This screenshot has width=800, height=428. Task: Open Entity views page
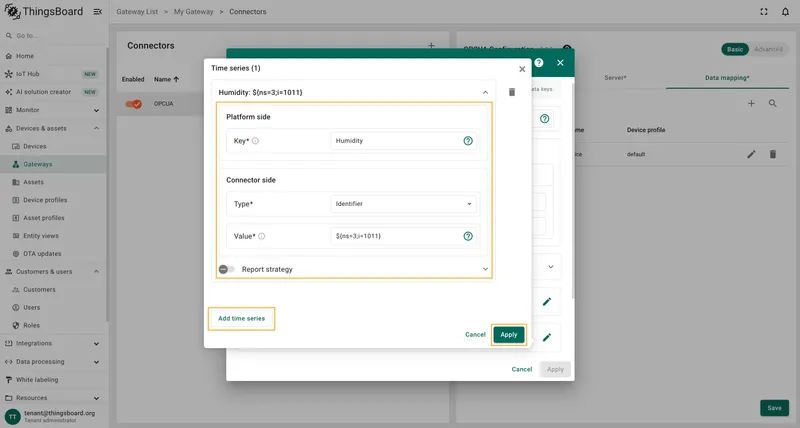[54, 236]
